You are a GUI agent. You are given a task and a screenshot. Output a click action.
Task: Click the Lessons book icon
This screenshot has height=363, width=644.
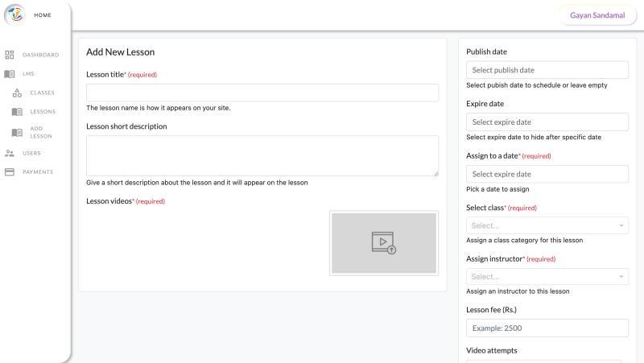click(17, 112)
